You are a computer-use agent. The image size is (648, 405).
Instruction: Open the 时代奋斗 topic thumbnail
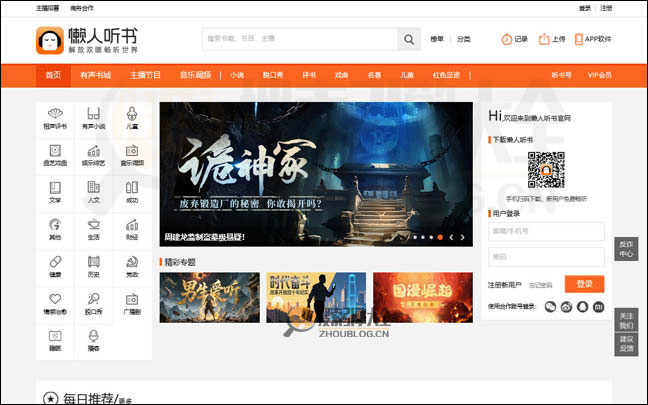pos(316,298)
